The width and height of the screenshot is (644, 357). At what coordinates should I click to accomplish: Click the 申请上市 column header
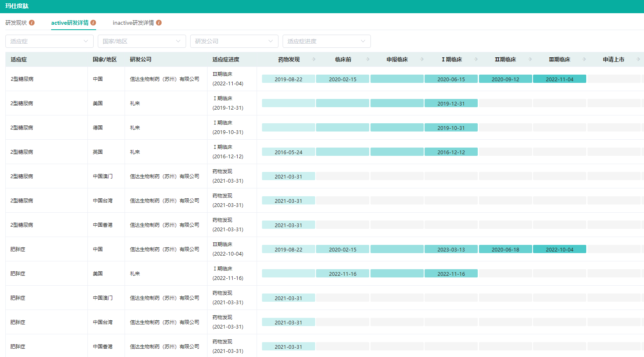(613, 59)
